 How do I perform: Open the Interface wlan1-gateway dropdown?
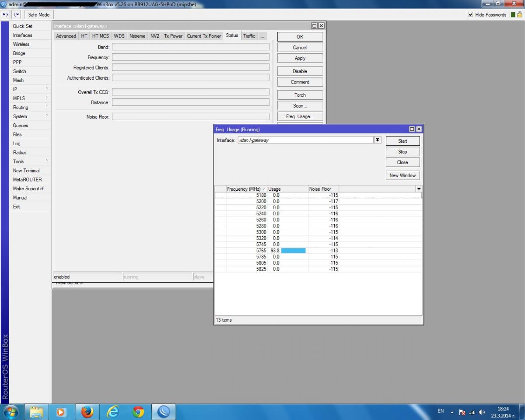point(377,140)
